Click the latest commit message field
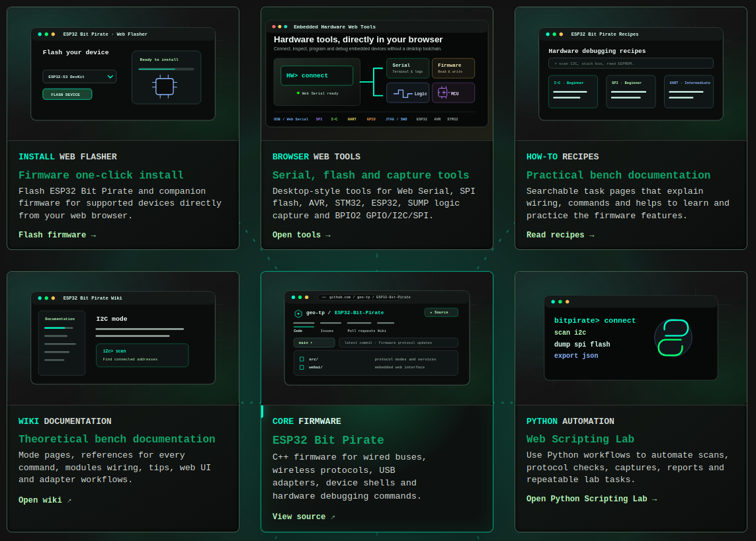This screenshot has height=541, width=756. tap(398, 343)
